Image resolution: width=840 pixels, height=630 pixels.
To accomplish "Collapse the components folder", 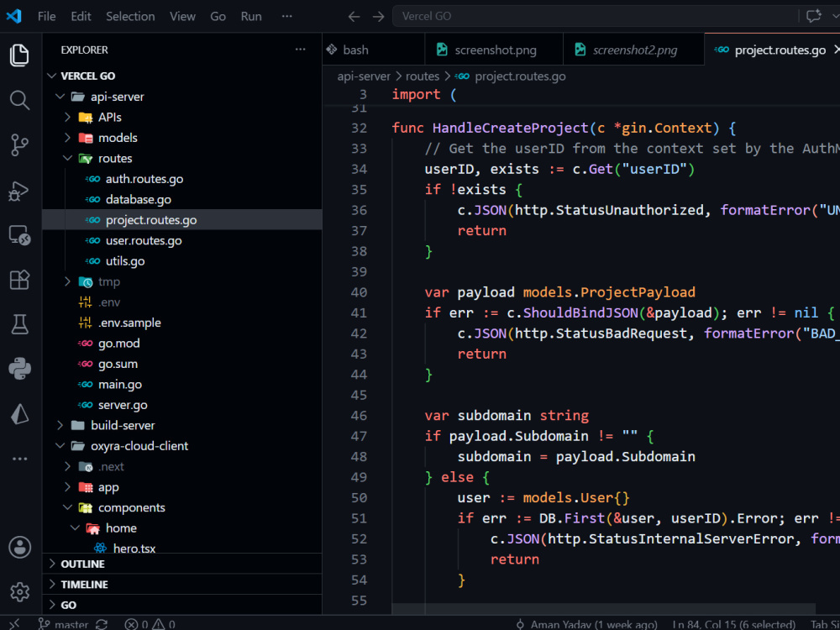I will tap(182, 507).
